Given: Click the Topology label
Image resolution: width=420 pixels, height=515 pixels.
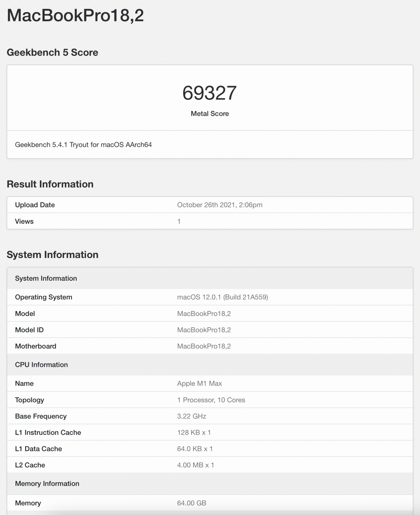Looking at the screenshot, I should pos(30,400).
